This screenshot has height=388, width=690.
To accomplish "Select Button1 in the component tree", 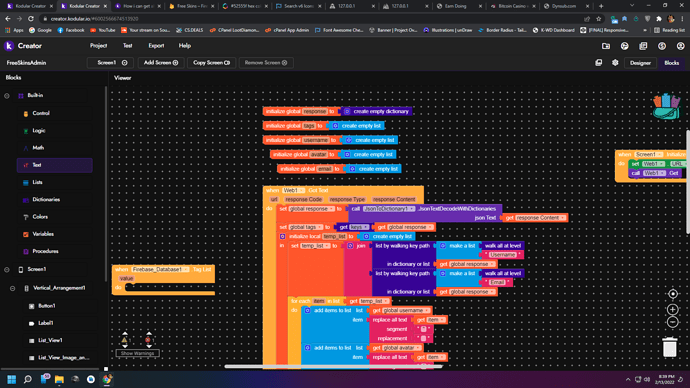I will point(47,306).
